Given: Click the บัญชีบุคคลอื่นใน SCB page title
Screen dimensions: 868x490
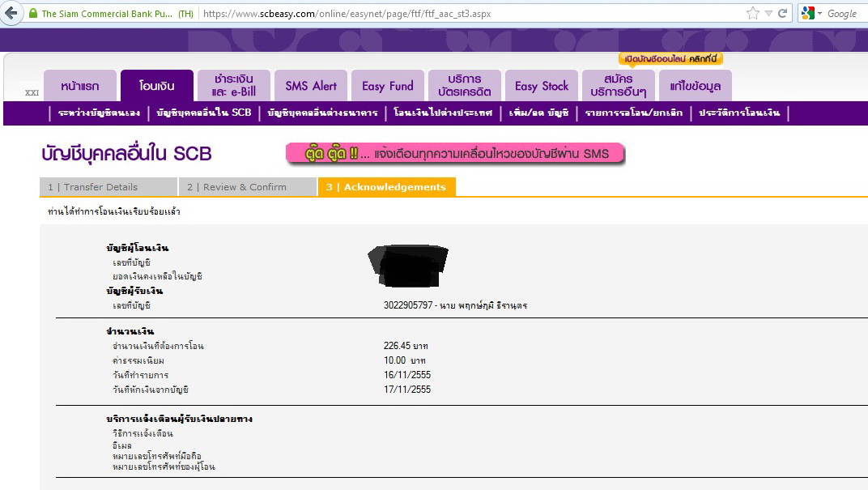Looking at the screenshot, I should click(127, 154).
